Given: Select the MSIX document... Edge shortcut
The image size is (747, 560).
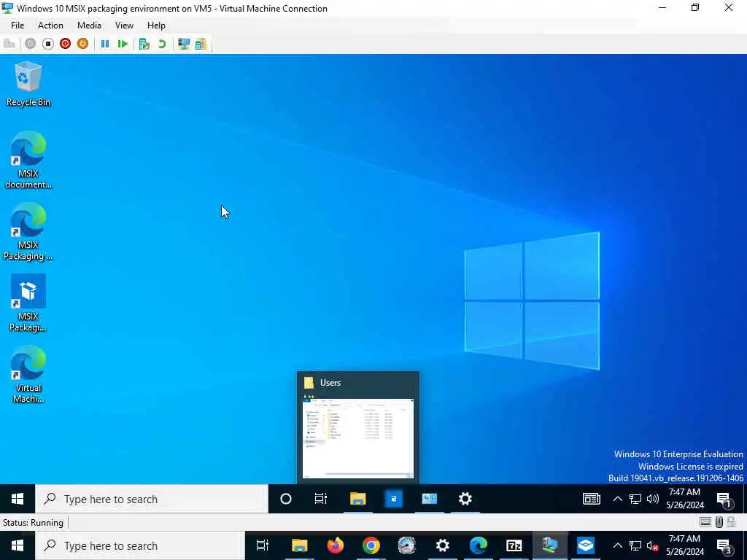Looking at the screenshot, I should (x=28, y=160).
